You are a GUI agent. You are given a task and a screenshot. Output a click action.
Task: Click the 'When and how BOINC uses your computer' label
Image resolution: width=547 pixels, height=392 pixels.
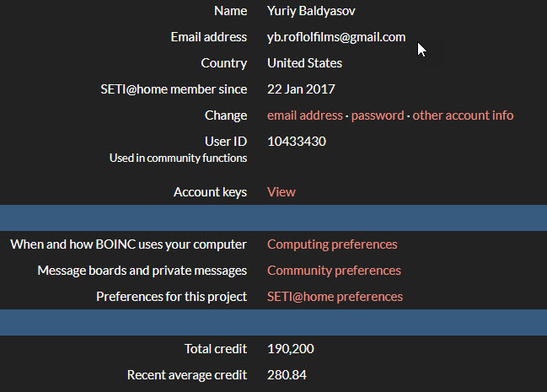click(x=128, y=244)
